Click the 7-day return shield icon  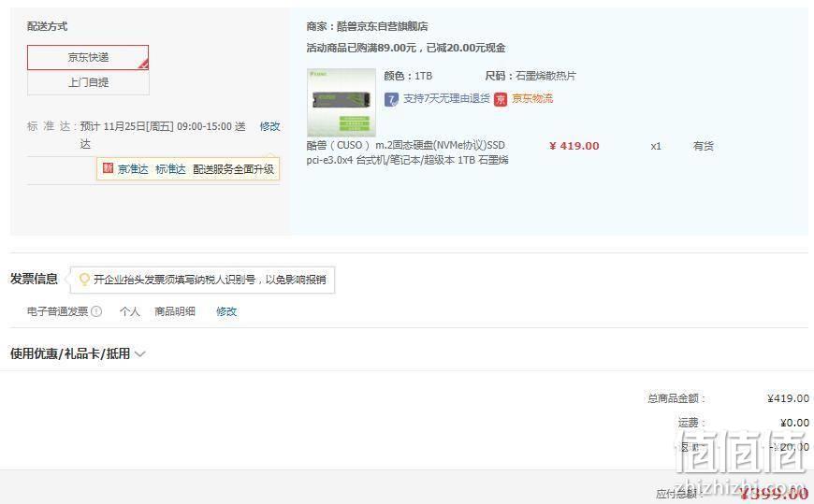coord(391,99)
